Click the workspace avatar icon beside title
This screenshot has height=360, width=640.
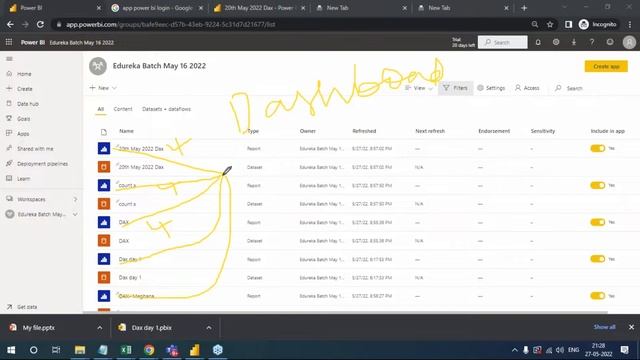(98, 66)
